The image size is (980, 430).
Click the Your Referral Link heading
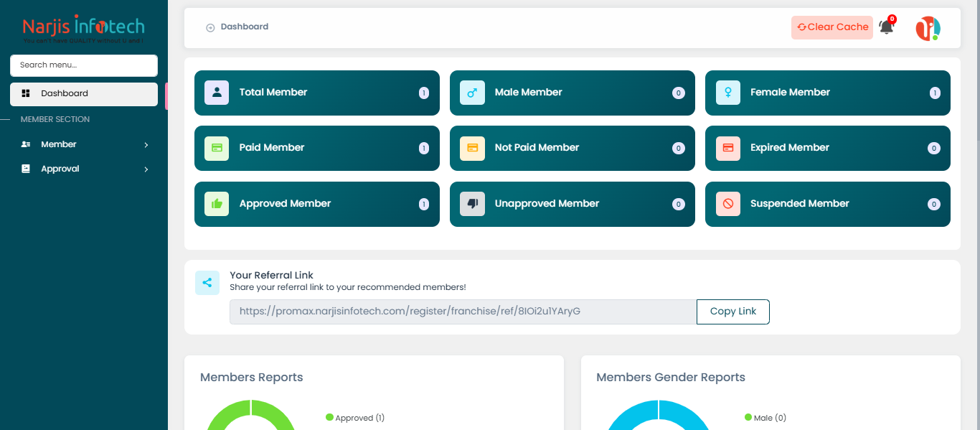(271, 275)
